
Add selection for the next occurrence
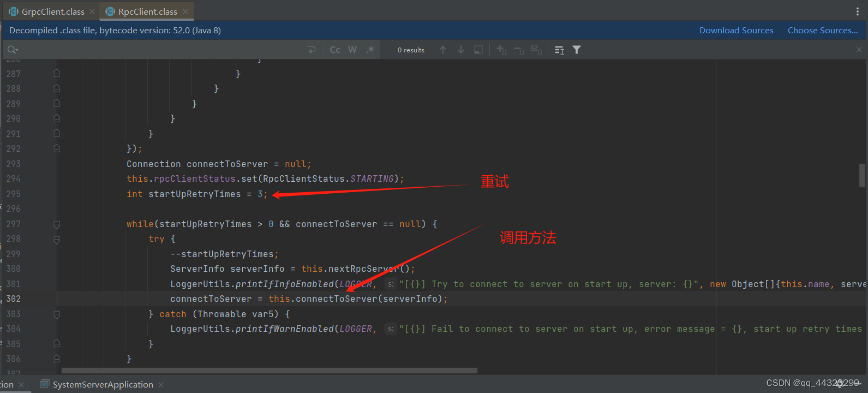pyautogui.click(x=502, y=50)
